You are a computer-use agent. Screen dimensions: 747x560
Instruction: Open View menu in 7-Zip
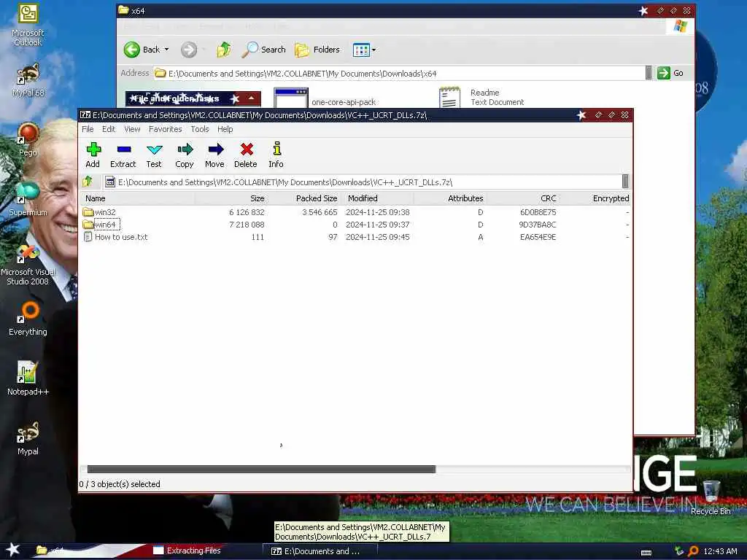[132, 129]
